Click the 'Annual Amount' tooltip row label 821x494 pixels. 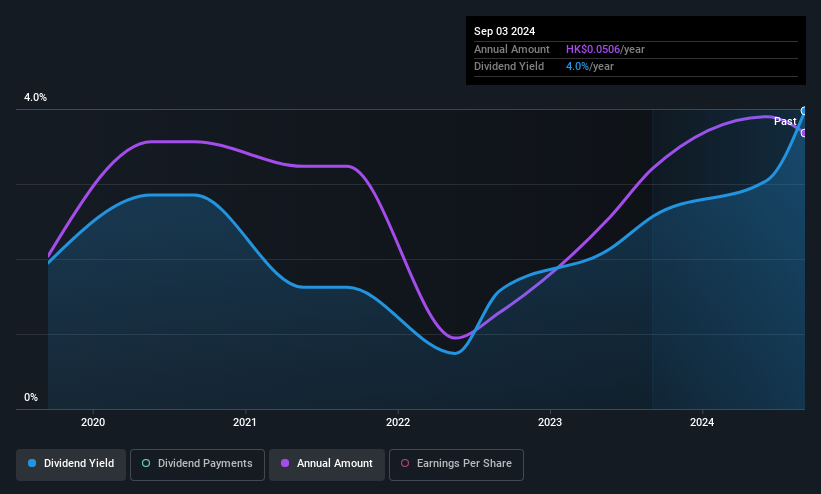tap(512, 49)
